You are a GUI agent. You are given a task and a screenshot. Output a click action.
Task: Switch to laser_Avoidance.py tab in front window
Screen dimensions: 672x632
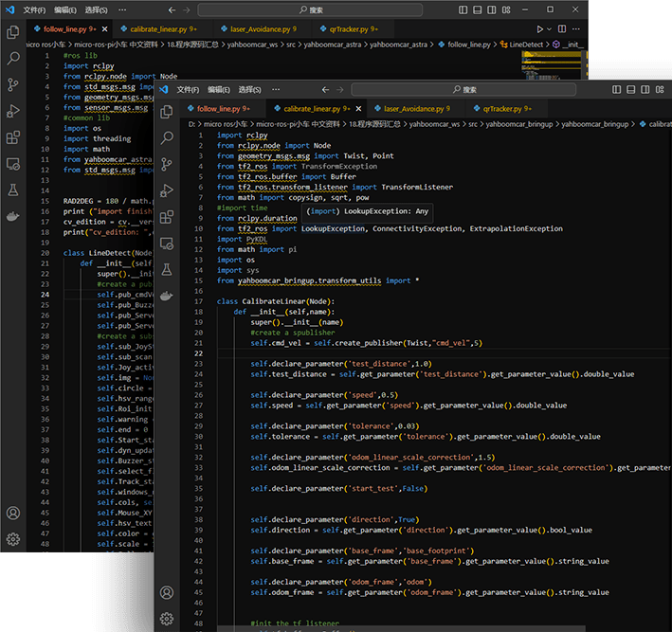coord(412,109)
